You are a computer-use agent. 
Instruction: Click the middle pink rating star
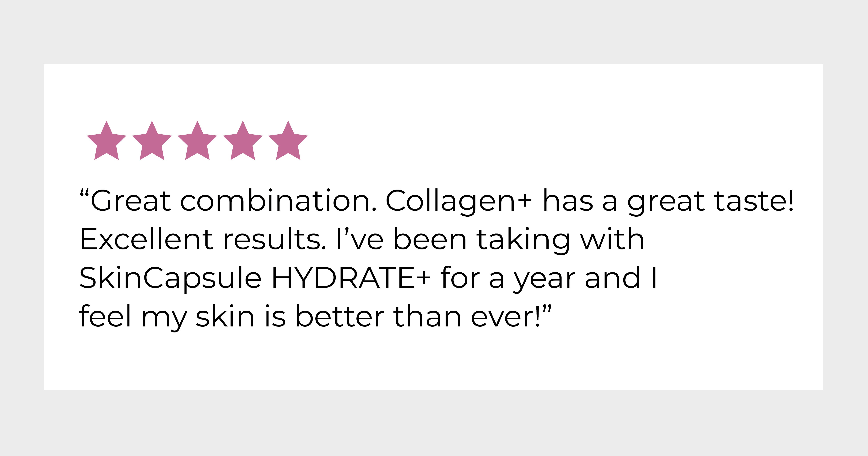(x=197, y=141)
